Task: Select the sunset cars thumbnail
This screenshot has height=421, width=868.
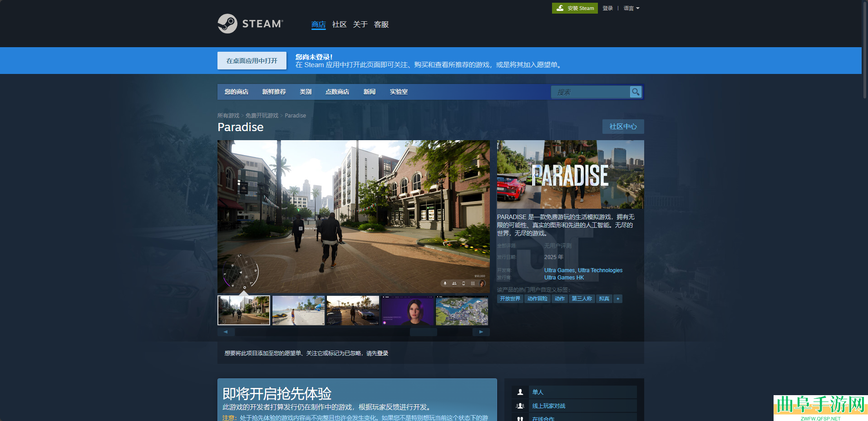Action: (353, 310)
